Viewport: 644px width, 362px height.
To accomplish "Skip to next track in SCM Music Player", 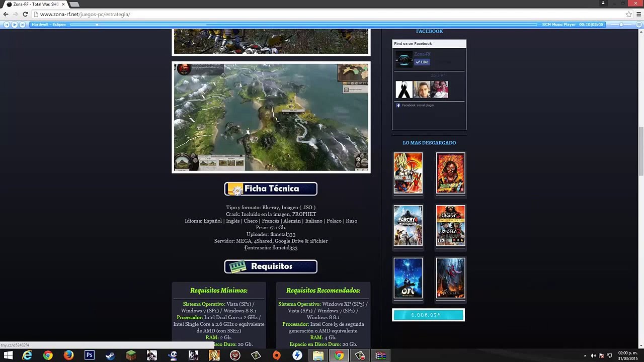I will (22, 25).
